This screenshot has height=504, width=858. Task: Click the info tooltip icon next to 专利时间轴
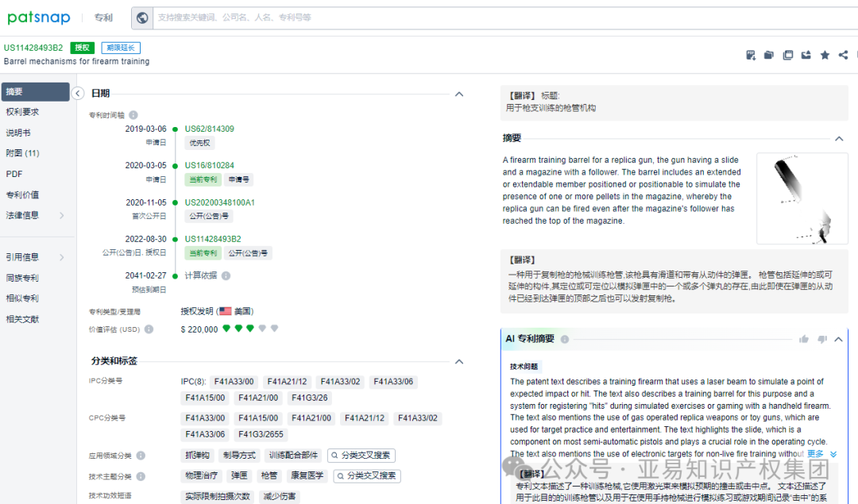[x=132, y=113]
